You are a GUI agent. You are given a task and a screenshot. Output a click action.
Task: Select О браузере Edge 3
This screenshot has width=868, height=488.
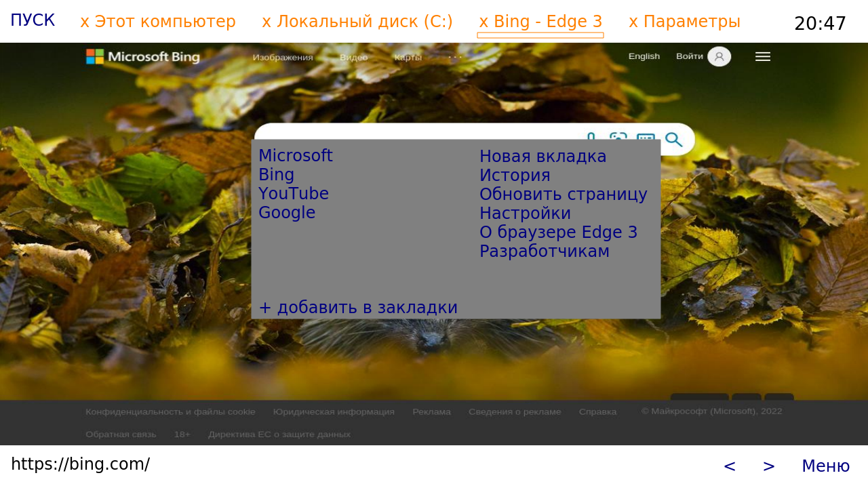(x=559, y=232)
